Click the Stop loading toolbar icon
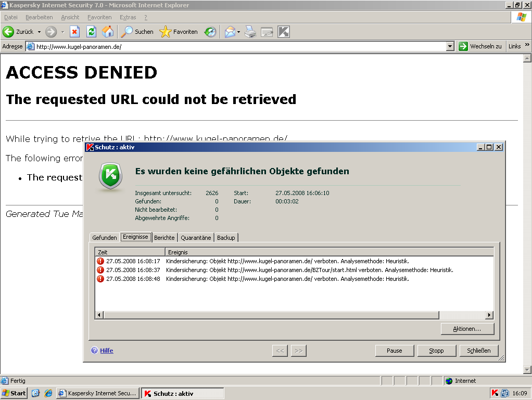 click(x=74, y=32)
